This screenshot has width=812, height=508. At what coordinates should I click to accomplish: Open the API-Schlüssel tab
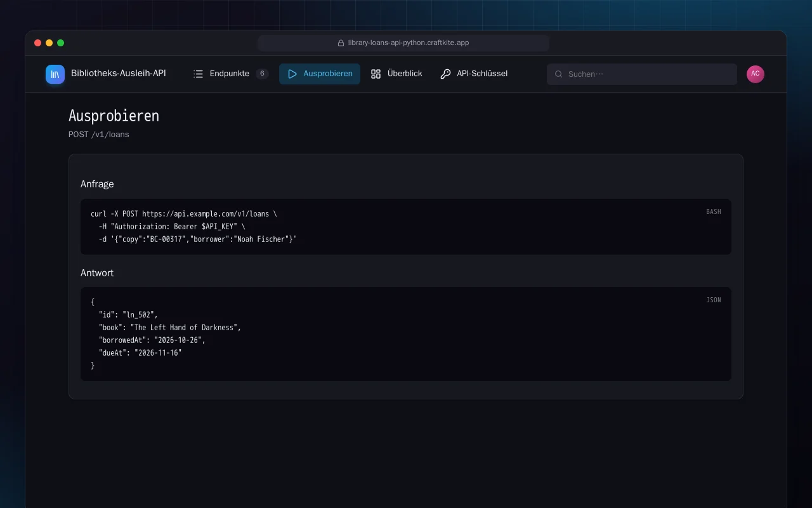pos(474,74)
